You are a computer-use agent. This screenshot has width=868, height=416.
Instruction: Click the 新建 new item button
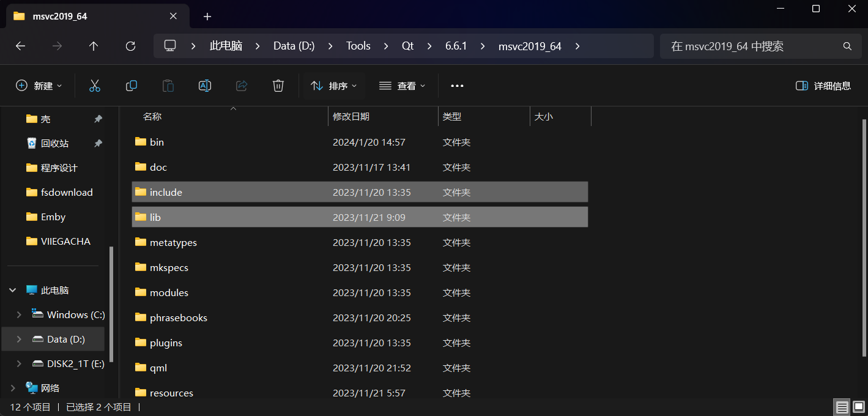tap(39, 86)
